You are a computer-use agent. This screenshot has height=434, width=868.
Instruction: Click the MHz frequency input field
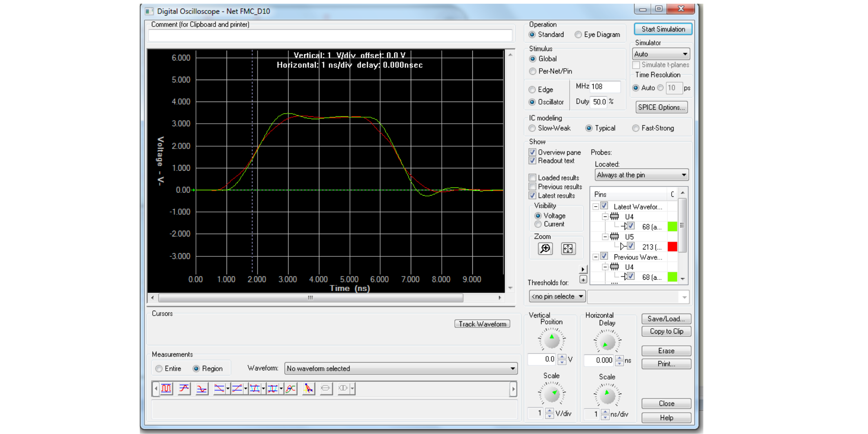605,87
